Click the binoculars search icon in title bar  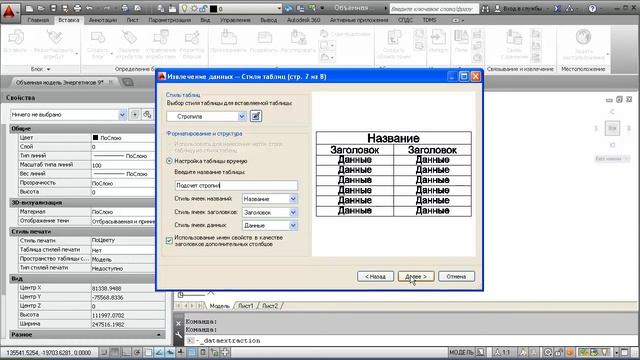coord(485,8)
